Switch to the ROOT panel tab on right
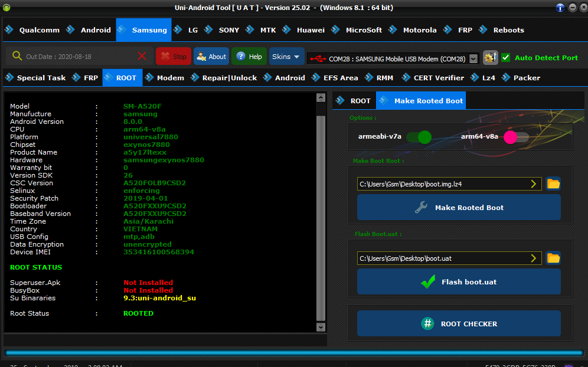This screenshot has height=367, width=588. [x=354, y=100]
